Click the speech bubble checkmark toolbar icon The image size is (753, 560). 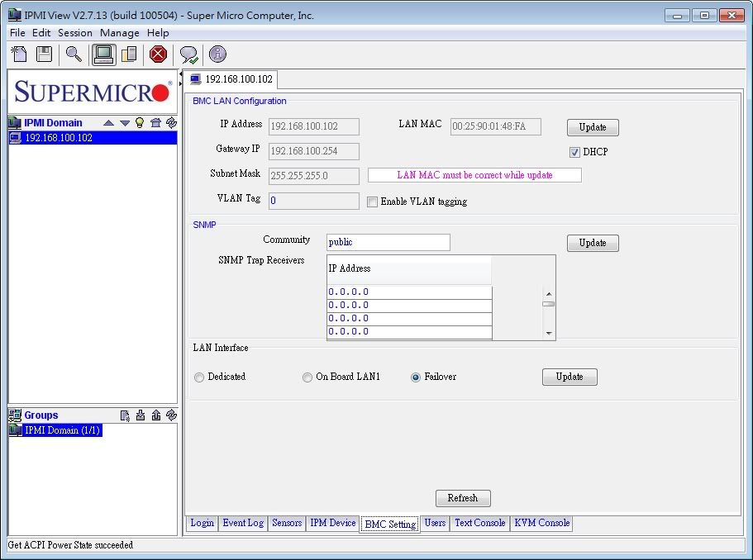[x=188, y=55]
